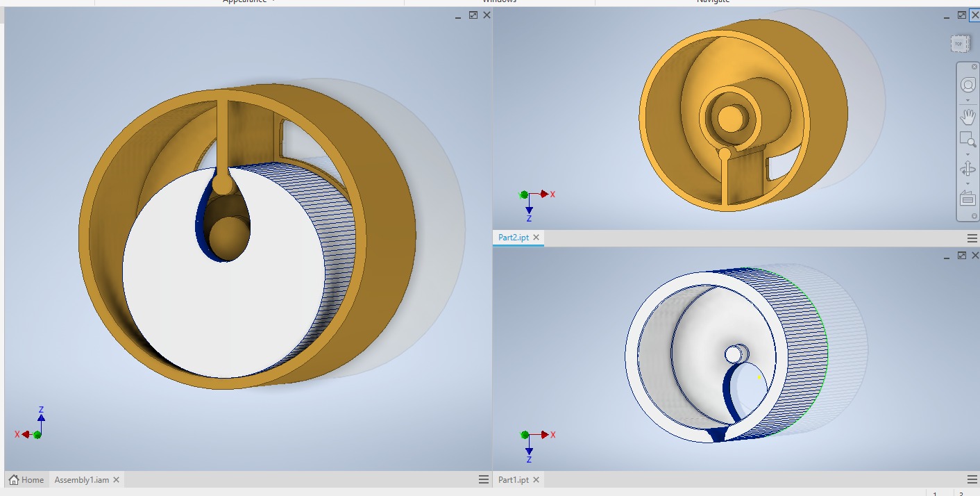Screen dimensions: 980x496
Task: Open document list menu in Part1 pane
Action: click(x=972, y=479)
